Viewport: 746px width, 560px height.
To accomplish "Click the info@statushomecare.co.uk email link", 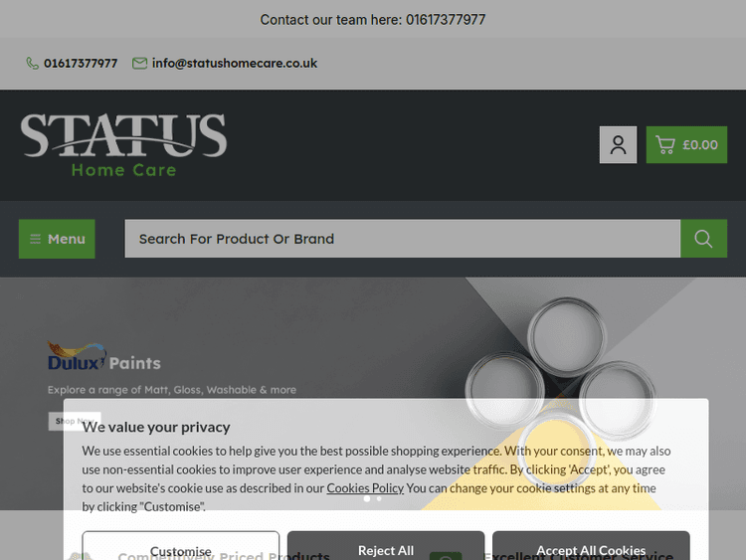I will pyautogui.click(x=235, y=64).
